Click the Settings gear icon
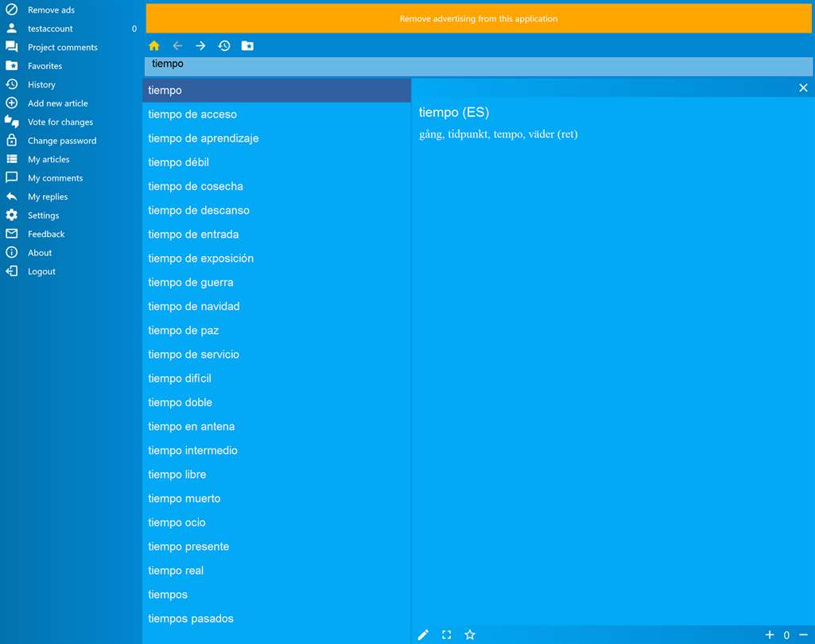The height and width of the screenshot is (644, 815). [x=11, y=215]
